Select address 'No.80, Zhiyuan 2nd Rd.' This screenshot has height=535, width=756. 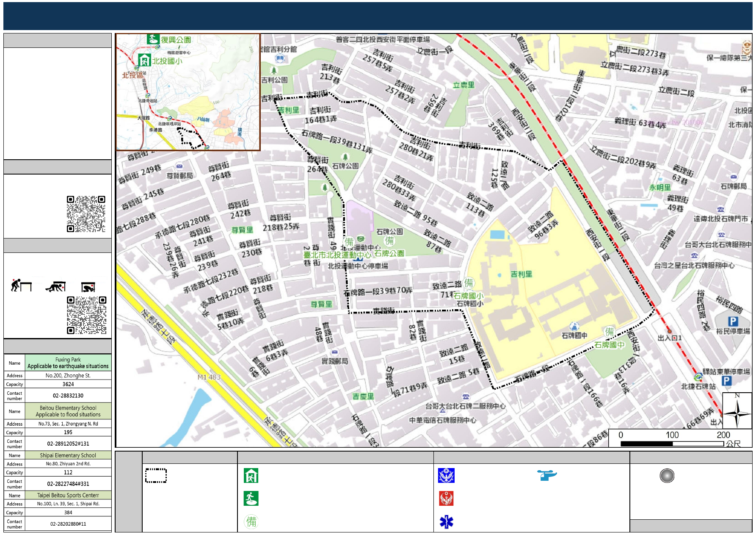point(68,464)
